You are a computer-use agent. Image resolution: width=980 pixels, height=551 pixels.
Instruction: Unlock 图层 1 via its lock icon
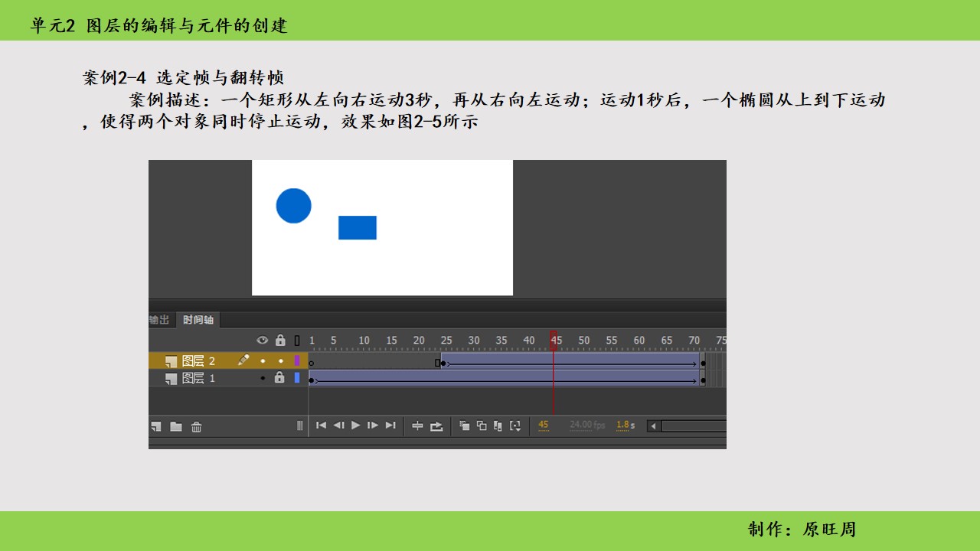click(x=279, y=378)
